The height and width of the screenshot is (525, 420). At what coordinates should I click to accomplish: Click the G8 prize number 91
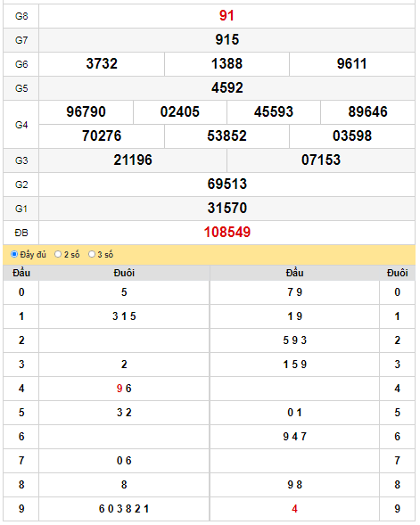tap(226, 16)
